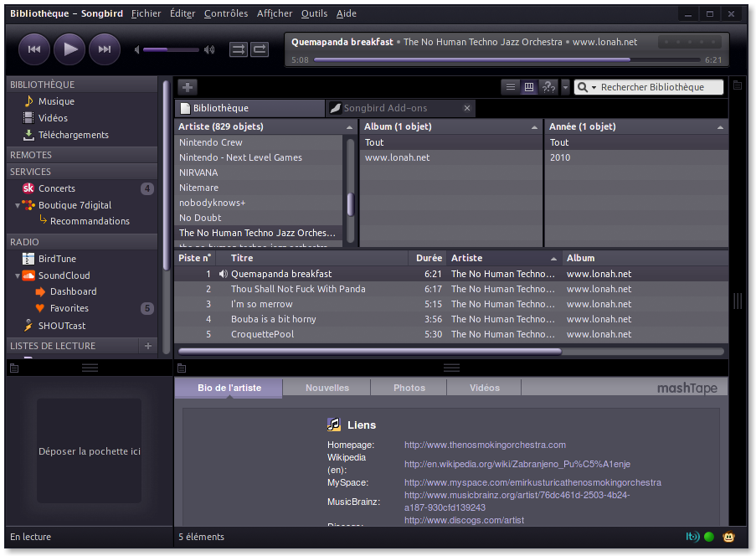Switch to list view

click(511, 87)
